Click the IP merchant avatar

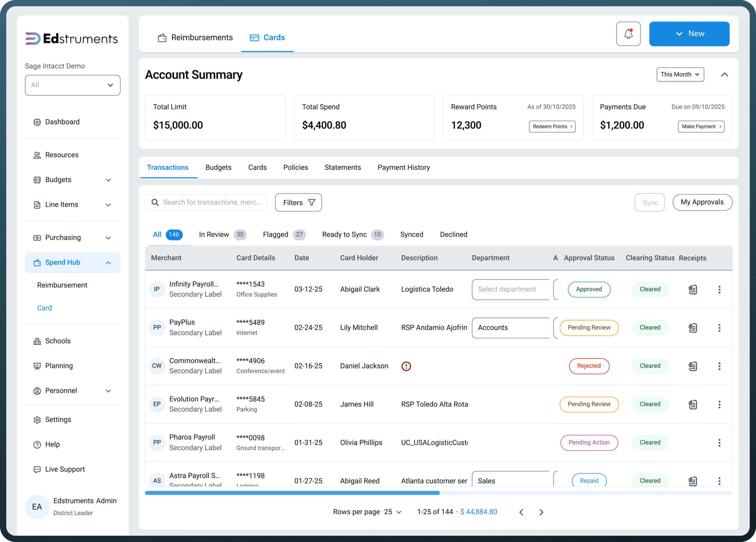157,289
